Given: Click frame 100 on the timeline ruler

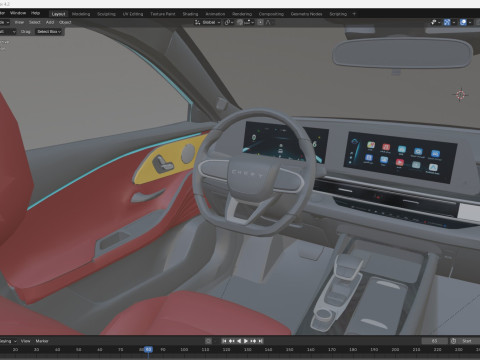Looking at the screenshot, I should click(184, 350).
